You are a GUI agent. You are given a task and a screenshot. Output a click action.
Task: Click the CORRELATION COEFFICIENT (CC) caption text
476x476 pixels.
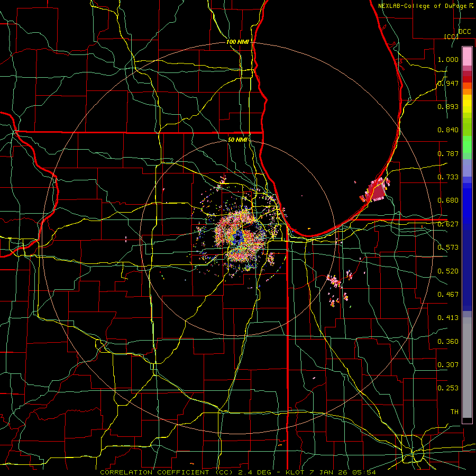pyautogui.click(x=167, y=472)
